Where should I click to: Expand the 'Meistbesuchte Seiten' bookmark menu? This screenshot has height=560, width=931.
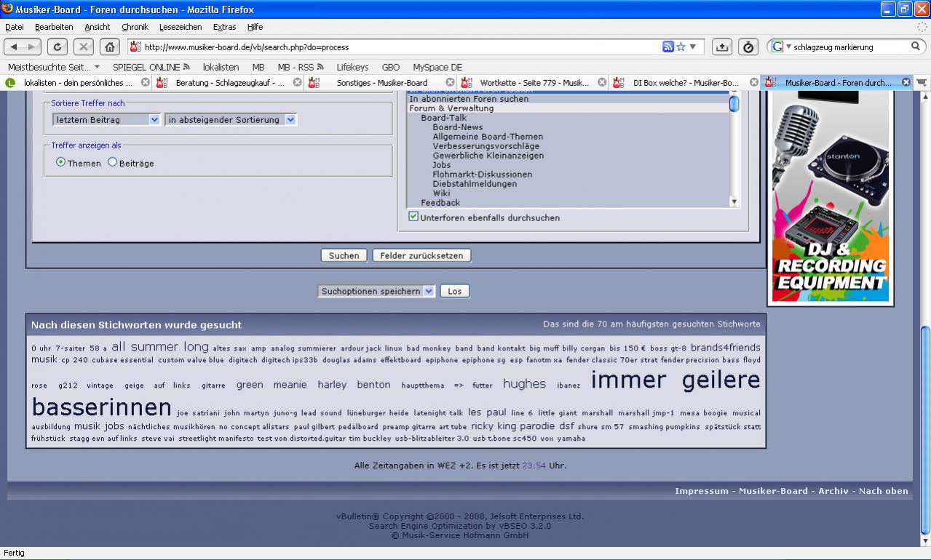coord(54,67)
